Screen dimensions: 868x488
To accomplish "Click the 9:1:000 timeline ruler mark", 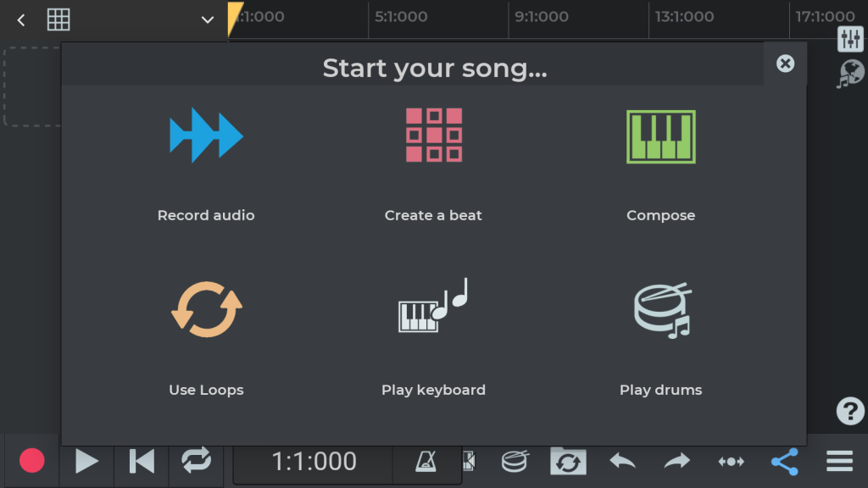I will click(x=541, y=17).
